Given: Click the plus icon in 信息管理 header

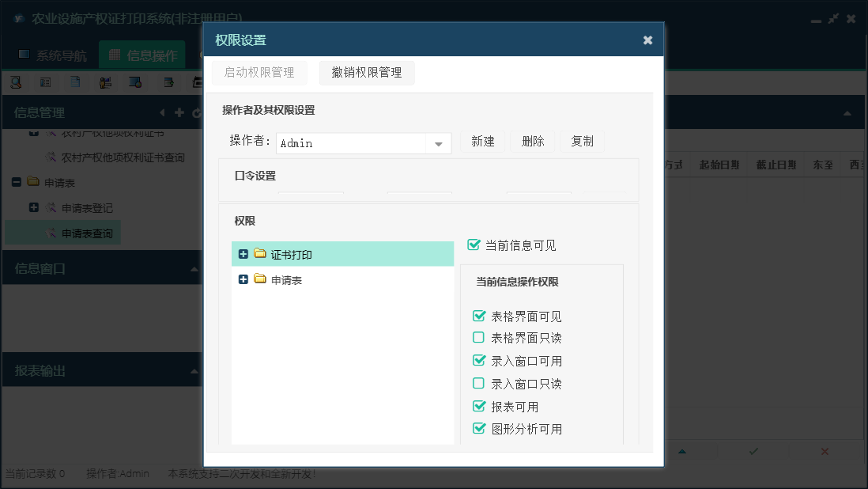Looking at the screenshot, I should click(x=179, y=112).
